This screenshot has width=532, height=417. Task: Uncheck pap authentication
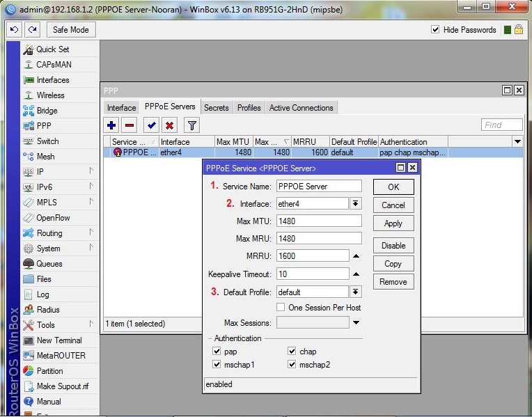(217, 351)
